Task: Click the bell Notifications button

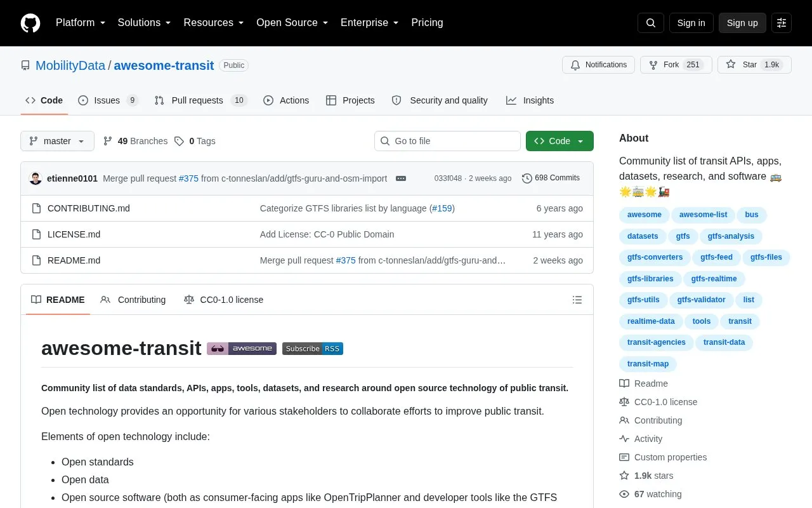Action: point(598,65)
